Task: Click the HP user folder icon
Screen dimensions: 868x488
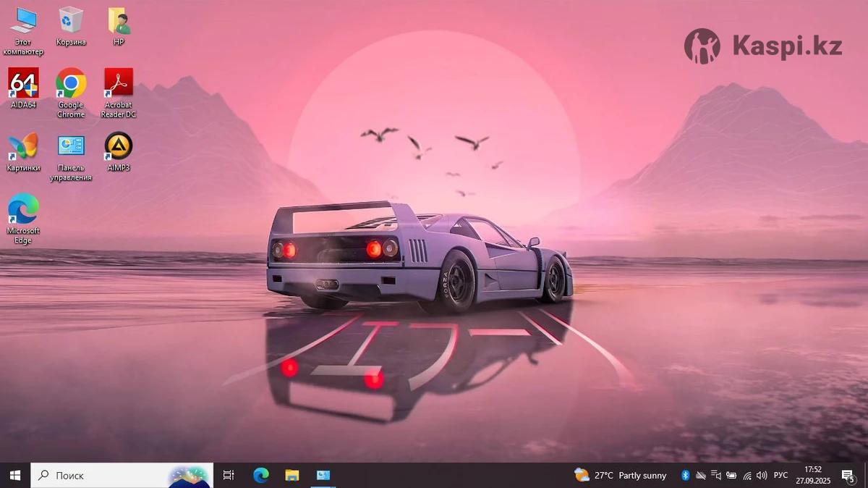Action: click(119, 21)
